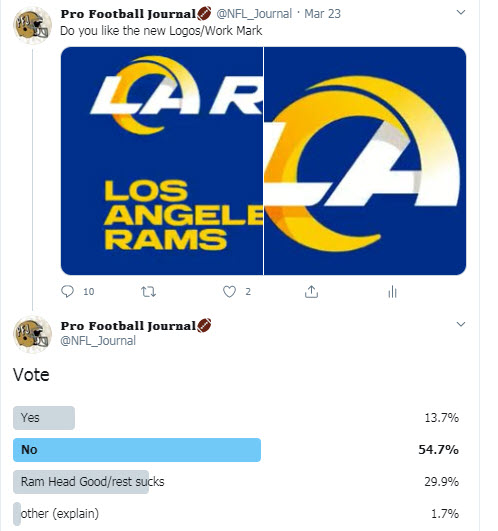Click @NFL_Journal handle under second name
Image resolution: width=498 pixels, height=531 pixels.
(x=98, y=341)
